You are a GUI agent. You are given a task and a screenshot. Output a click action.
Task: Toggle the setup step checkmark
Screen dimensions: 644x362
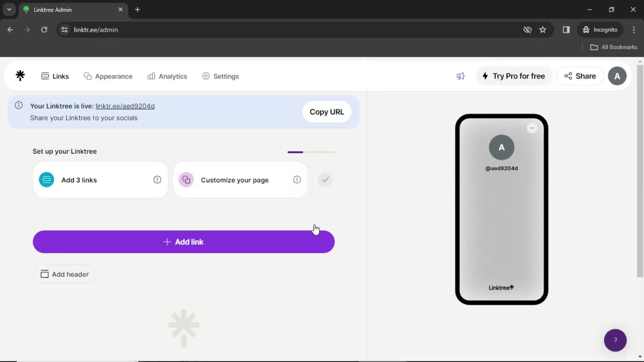326,180
